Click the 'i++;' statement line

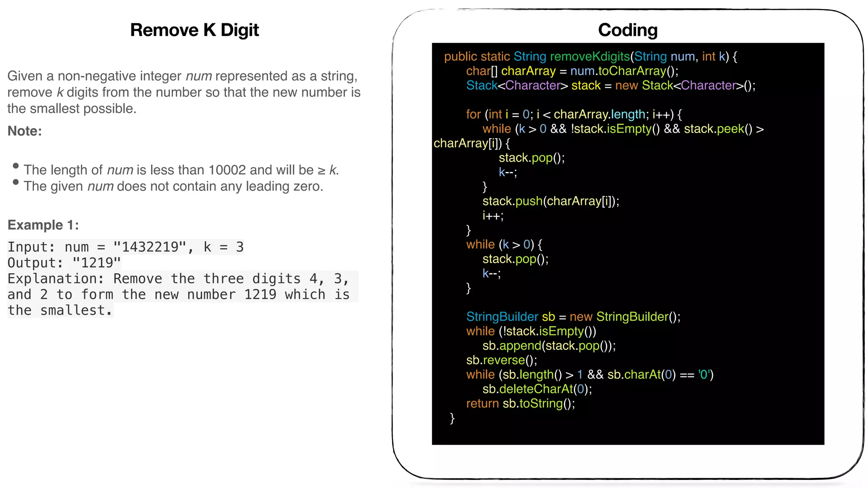[x=493, y=216]
